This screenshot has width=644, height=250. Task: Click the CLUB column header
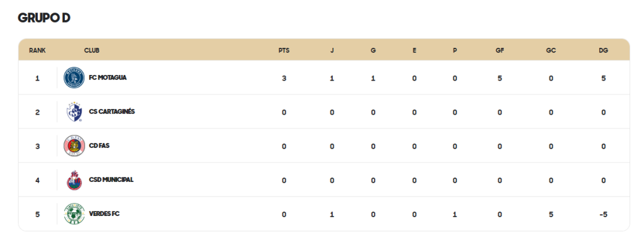click(x=92, y=50)
